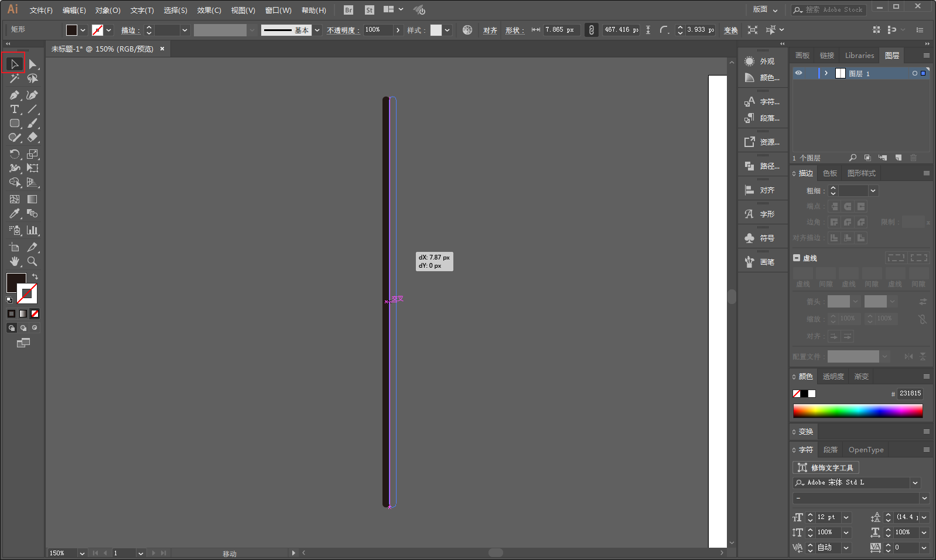Open the 150% zoom level dropdown

click(82, 553)
